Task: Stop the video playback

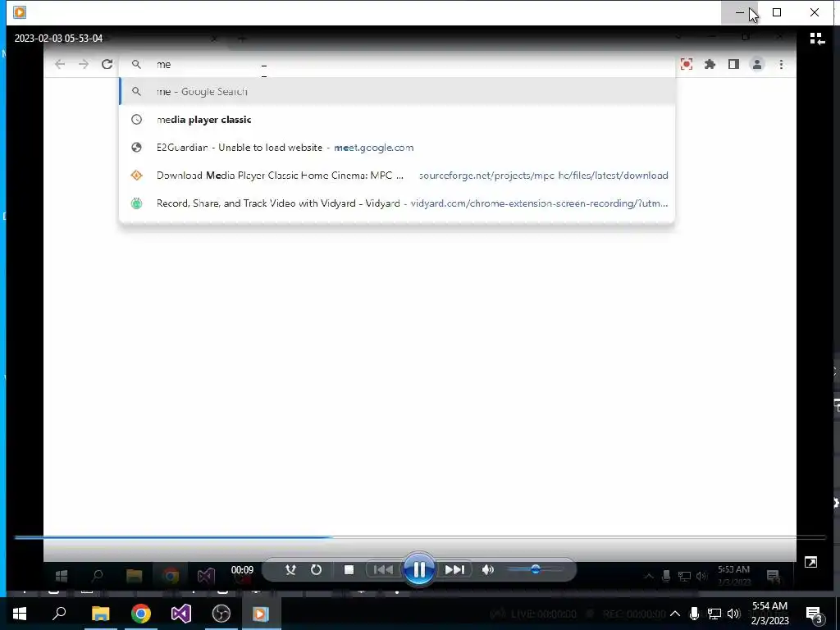Action: [349, 569]
